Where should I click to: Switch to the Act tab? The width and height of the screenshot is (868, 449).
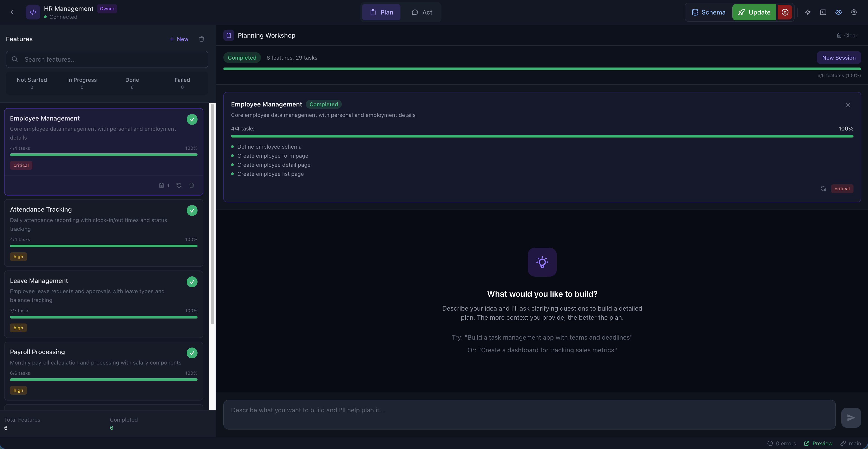[422, 12]
